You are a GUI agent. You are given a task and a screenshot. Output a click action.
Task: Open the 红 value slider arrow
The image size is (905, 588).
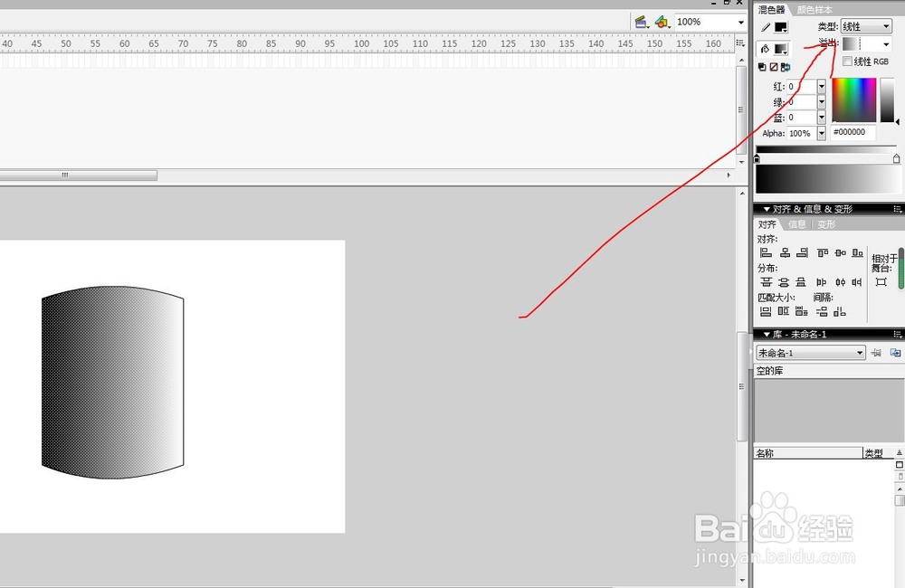822,86
